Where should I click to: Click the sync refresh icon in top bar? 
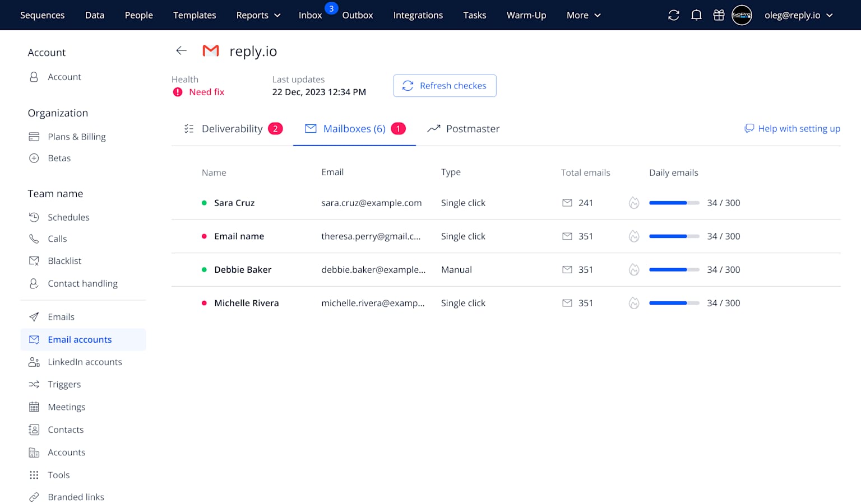[x=674, y=15]
